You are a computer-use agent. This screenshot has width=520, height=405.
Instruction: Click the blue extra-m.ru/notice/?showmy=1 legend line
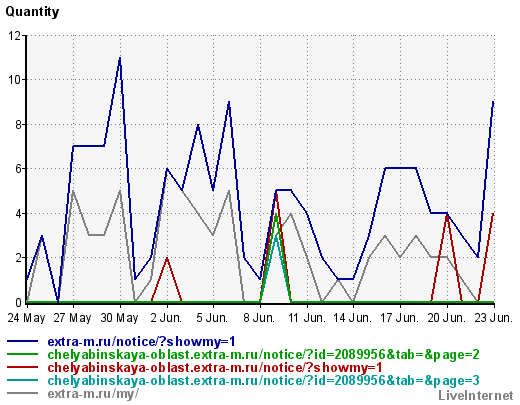click(23, 341)
